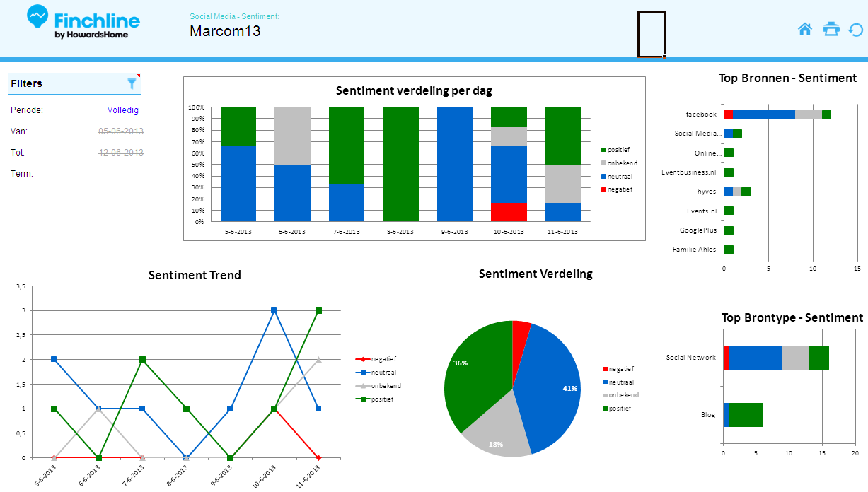Click the Van date 05-06-2013

[x=121, y=131]
